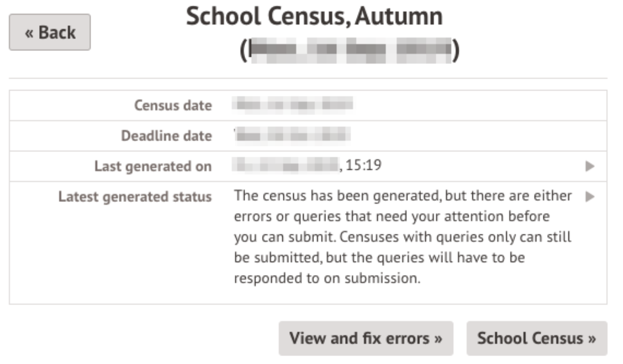
Task: Select the Last generated on label
Action: tap(153, 166)
